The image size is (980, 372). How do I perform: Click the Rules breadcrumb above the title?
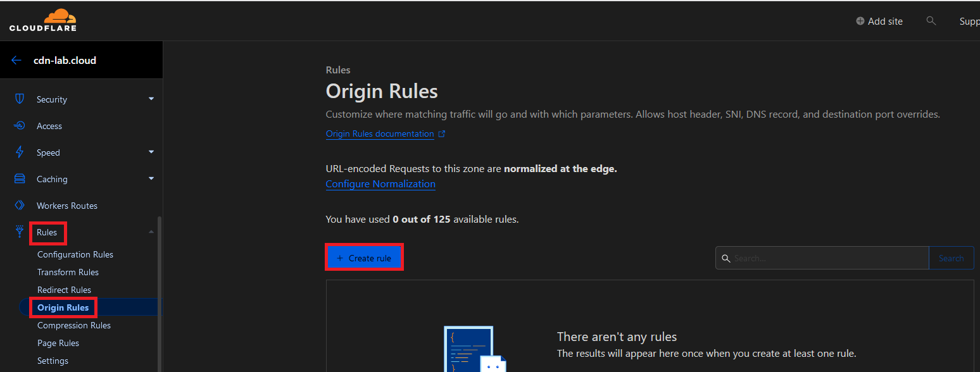coord(338,70)
